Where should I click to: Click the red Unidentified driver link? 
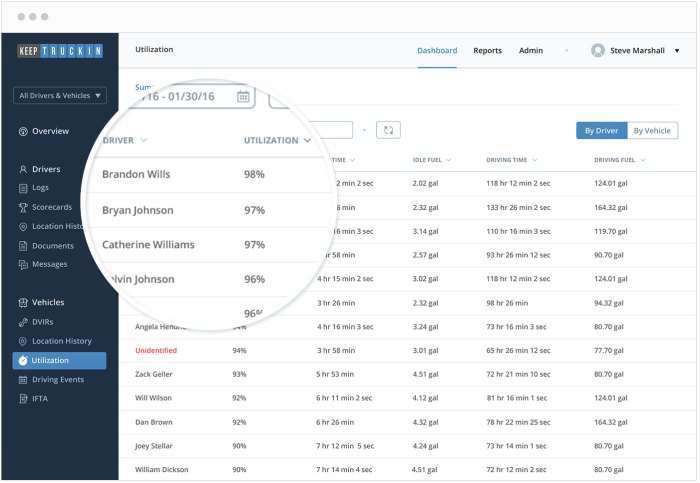pyautogui.click(x=155, y=351)
